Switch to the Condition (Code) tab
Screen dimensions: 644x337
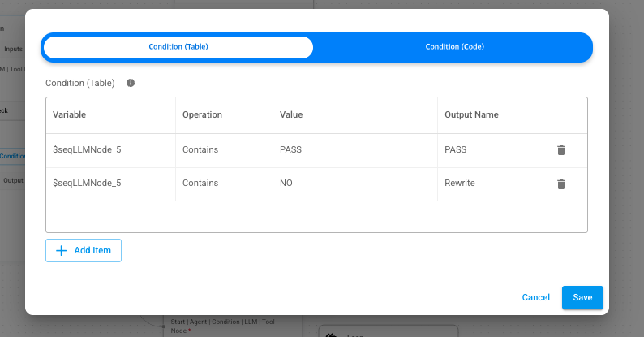[x=454, y=47]
